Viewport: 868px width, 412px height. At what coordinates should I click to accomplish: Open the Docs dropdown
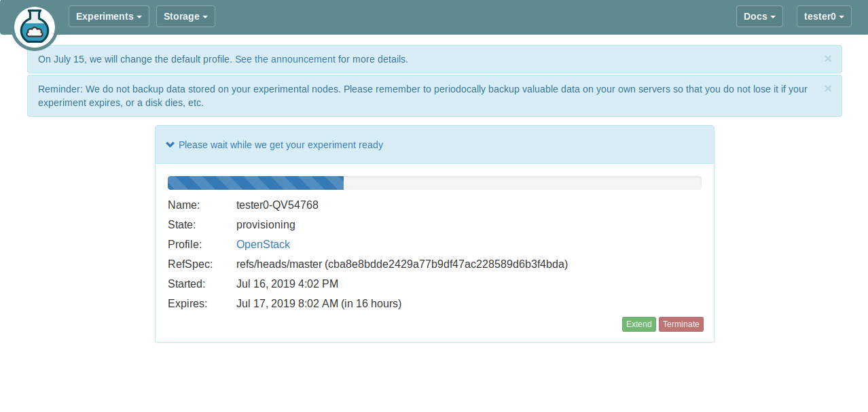[759, 16]
